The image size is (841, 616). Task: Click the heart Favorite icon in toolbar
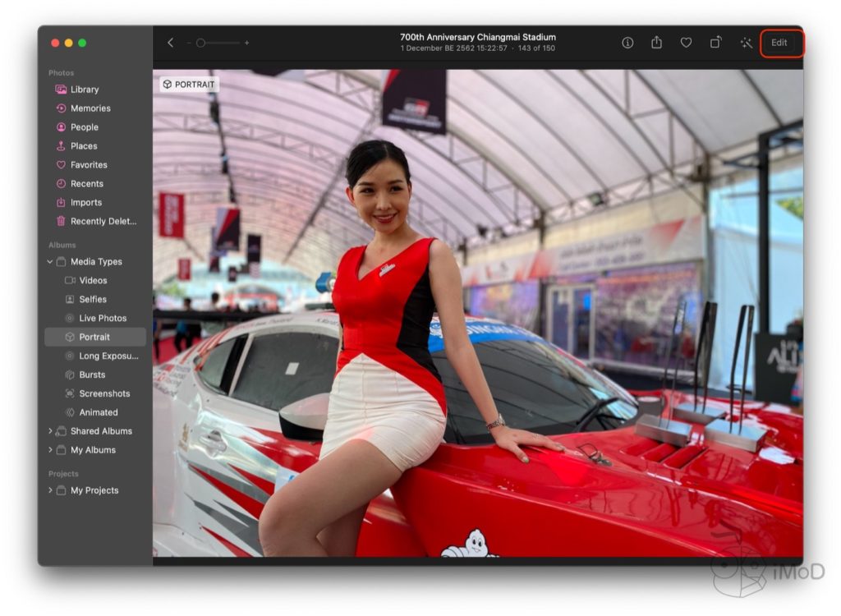(686, 43)
